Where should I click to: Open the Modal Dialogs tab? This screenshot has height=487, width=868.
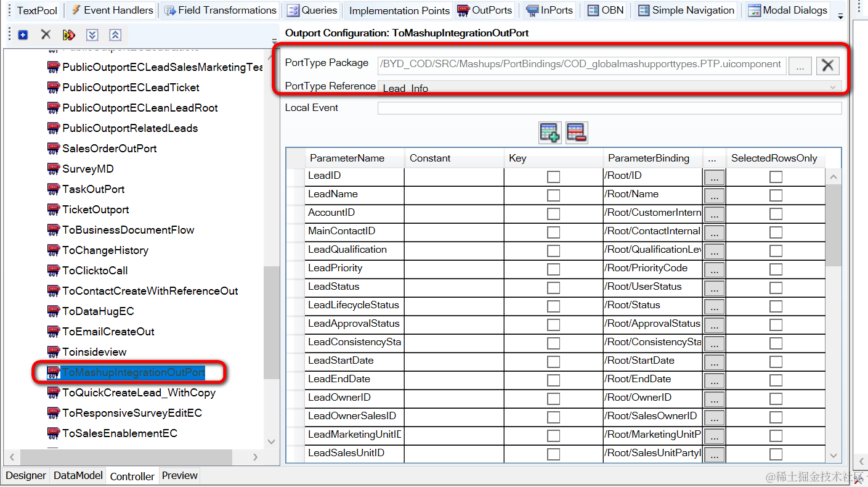pos(788,10)
